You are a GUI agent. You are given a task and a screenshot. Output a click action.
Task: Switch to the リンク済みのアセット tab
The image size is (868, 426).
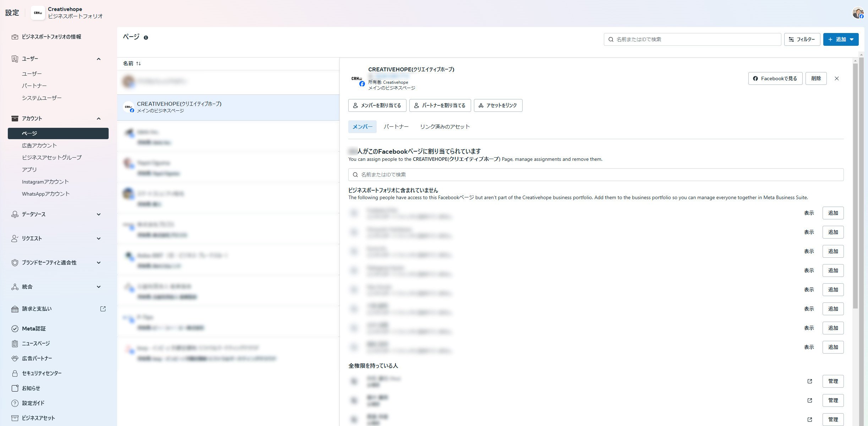pos(445,127)
